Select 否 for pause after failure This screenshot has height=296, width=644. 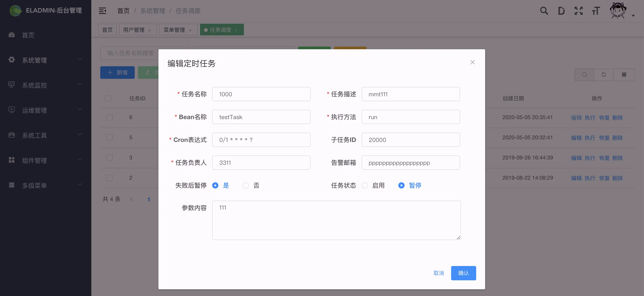246,185
